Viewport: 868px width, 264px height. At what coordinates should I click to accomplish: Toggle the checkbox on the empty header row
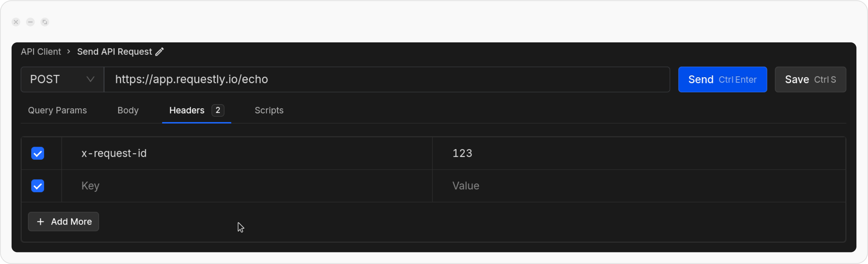tap(38, 186)
